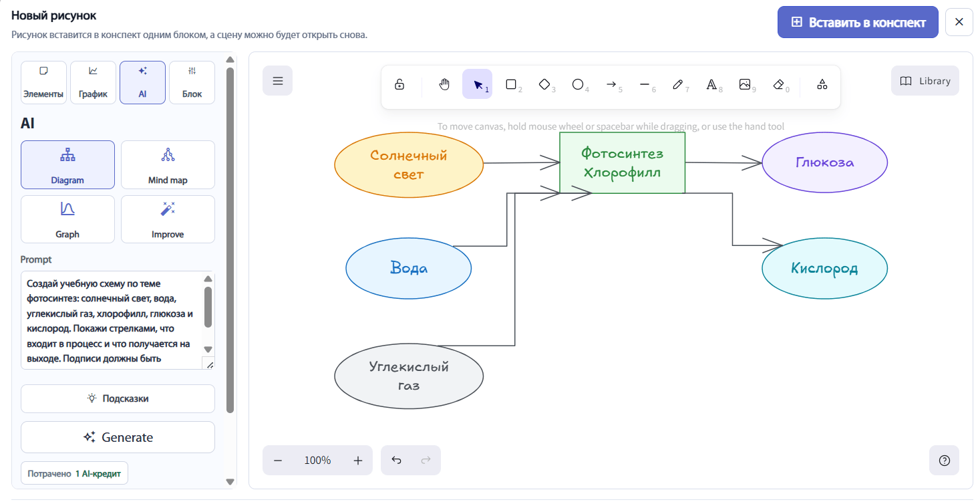980x502 pixels.
Task: Select the Hand pan tool
Action: [x=444, y=84]
